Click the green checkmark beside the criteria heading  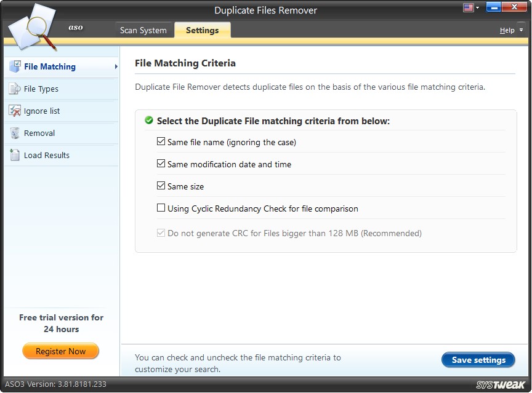(148, 121)
